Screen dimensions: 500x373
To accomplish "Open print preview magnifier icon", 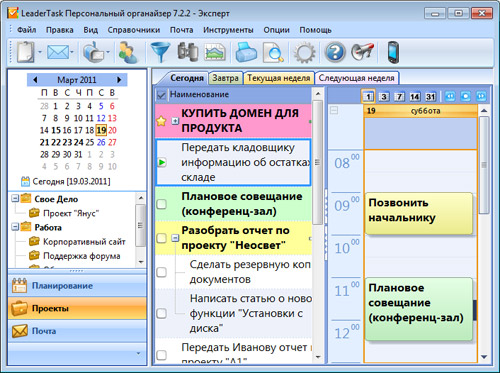I will pos(273,52).
